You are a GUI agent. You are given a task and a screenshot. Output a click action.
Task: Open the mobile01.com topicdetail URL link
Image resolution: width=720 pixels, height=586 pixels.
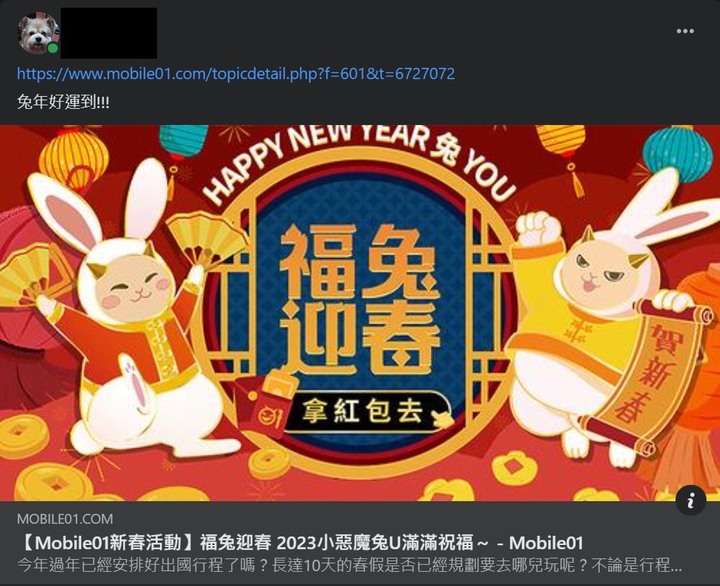click(236, 74)
